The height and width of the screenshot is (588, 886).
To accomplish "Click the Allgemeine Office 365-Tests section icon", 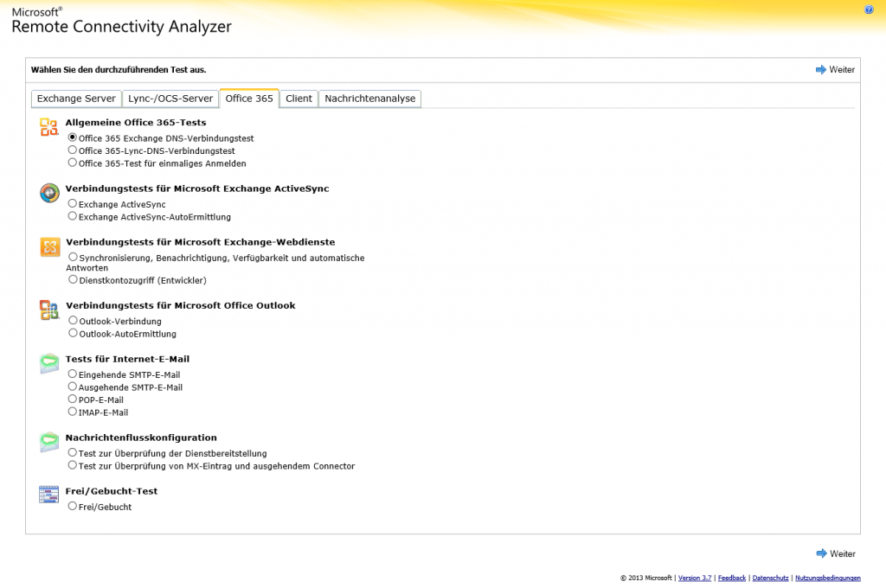I will click(x=48, y=127).
